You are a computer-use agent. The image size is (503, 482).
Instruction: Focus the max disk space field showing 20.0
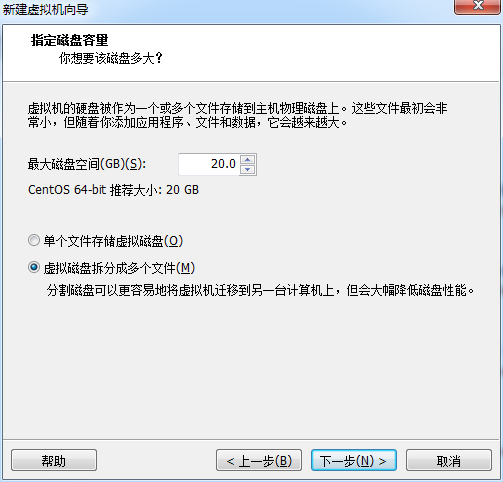(x=209, y=164)
